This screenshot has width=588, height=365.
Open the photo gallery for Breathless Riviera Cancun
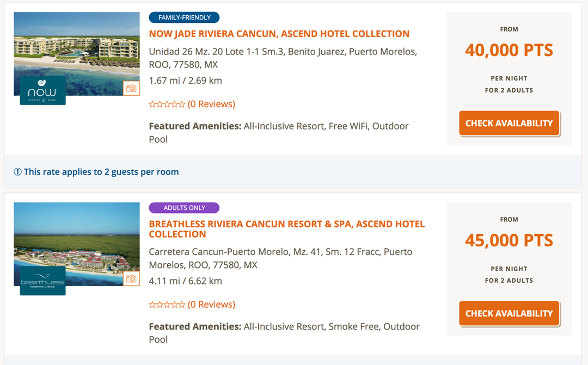[x=131, y=278]
